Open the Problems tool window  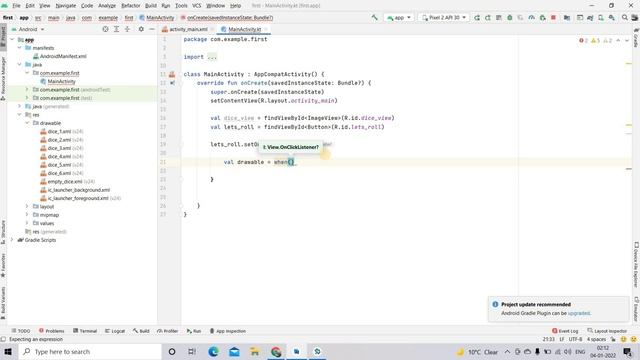[x=51, y=331]
